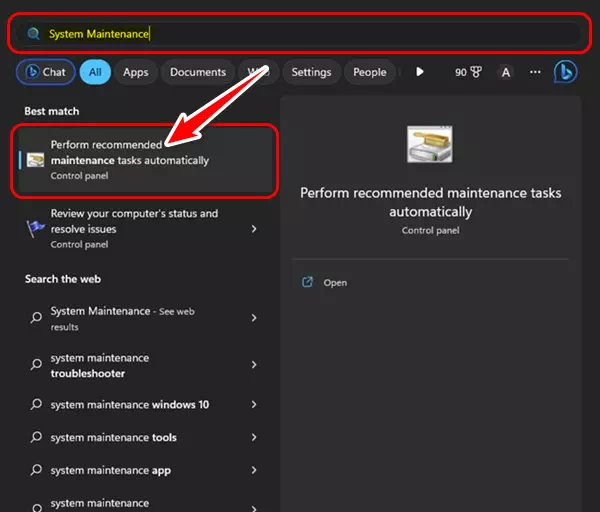Viewport: 600px width, 512px height.
Task: Select system maintenance app suggestion
Action: pos(145,470)
